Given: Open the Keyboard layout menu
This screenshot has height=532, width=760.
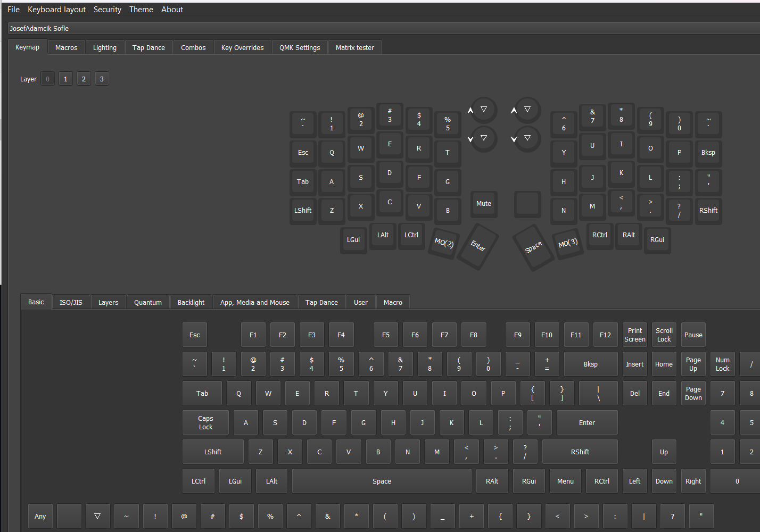Looking at the screenshot, I should 56,10.
